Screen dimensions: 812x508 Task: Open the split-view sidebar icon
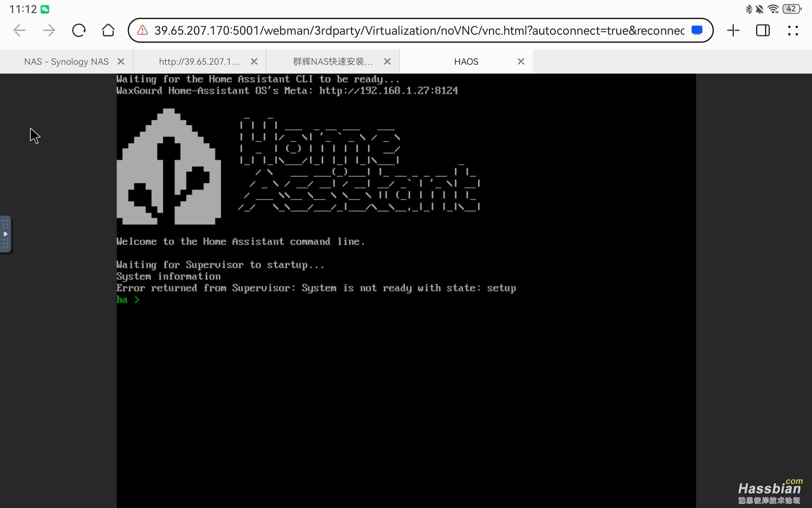tap(763, 30)
